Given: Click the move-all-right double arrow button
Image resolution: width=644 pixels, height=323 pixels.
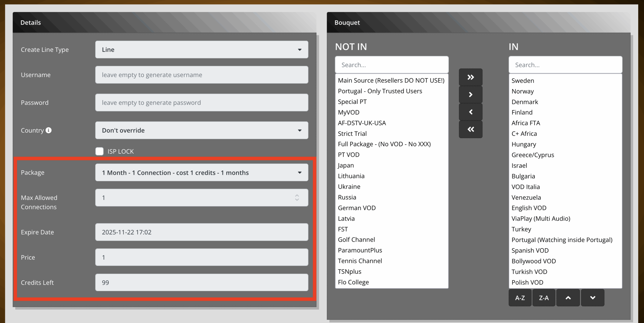Looking at the screenshot, I should coord(470,77).
